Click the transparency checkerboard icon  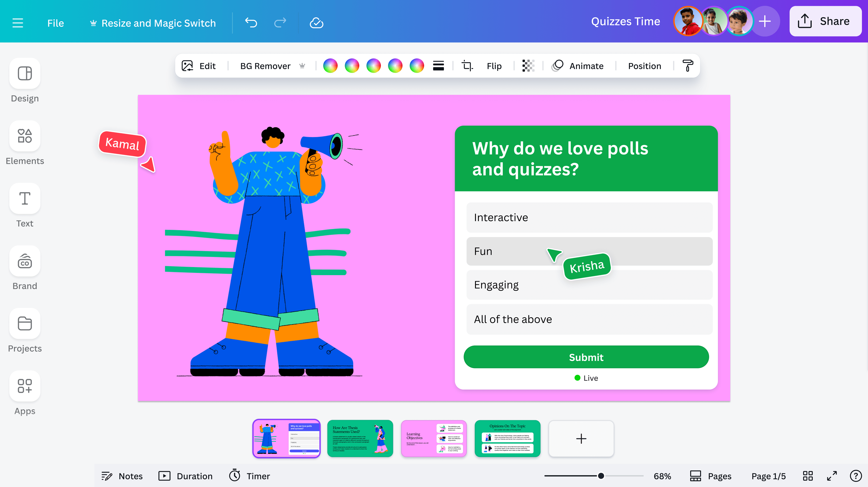coord(528,66)
